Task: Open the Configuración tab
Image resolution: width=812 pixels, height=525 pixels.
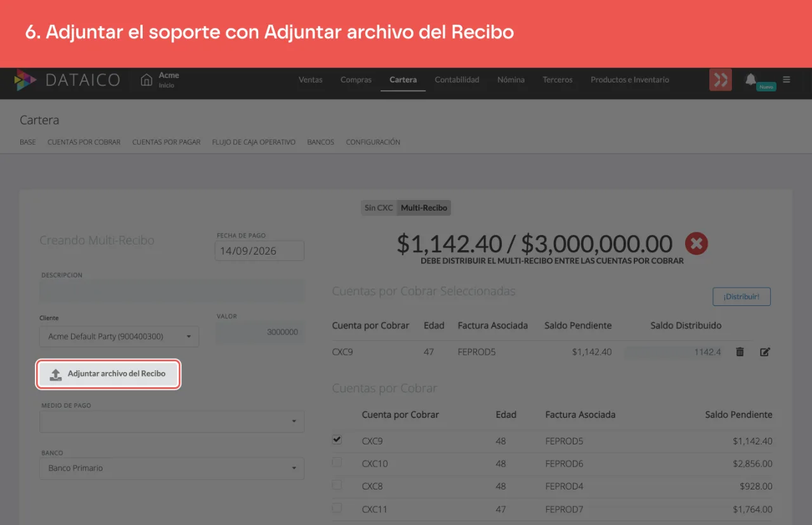Action: [x=373, y=142]
